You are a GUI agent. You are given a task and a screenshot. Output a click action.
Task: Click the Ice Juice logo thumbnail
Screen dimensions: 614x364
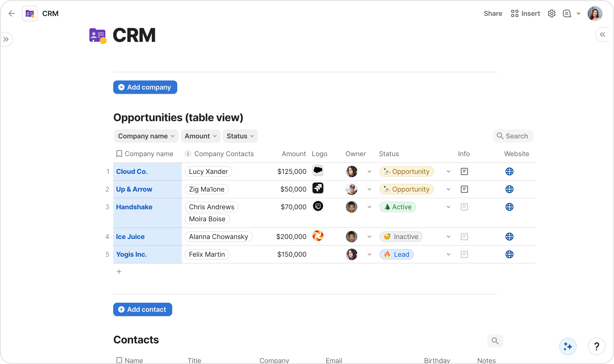pos(318,236)
